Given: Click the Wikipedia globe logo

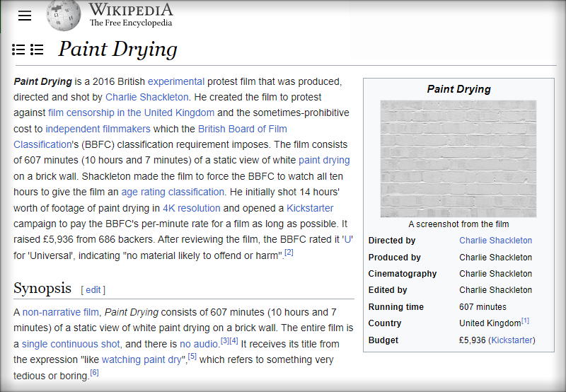Looking at the screenshot, I should pos(64,16).
